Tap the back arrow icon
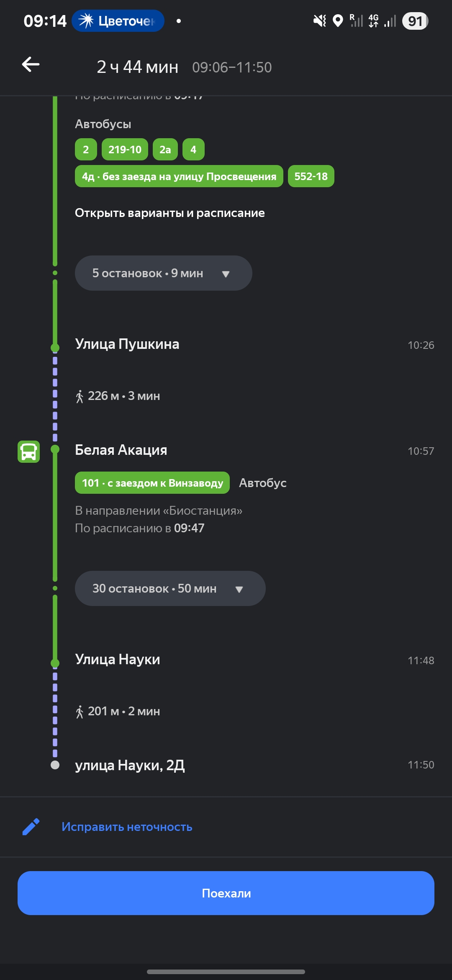This screenshot has height=980, width=452. (31, 64)
